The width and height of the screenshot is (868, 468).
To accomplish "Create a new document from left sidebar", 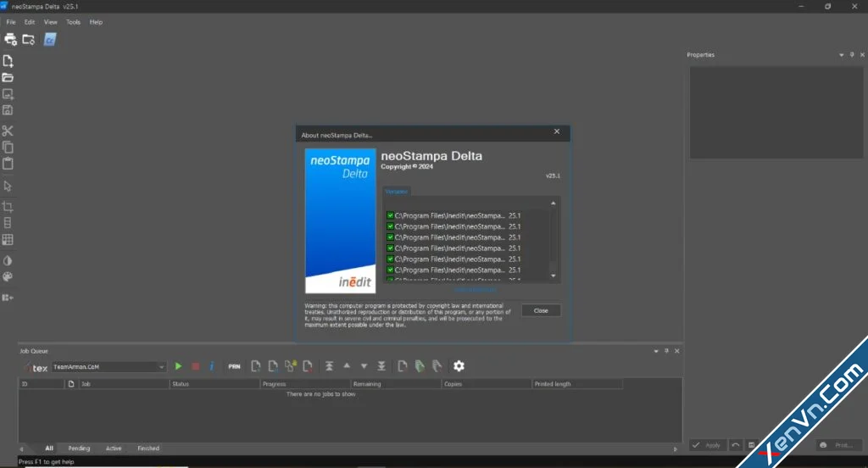I will [x=8, y=61].
